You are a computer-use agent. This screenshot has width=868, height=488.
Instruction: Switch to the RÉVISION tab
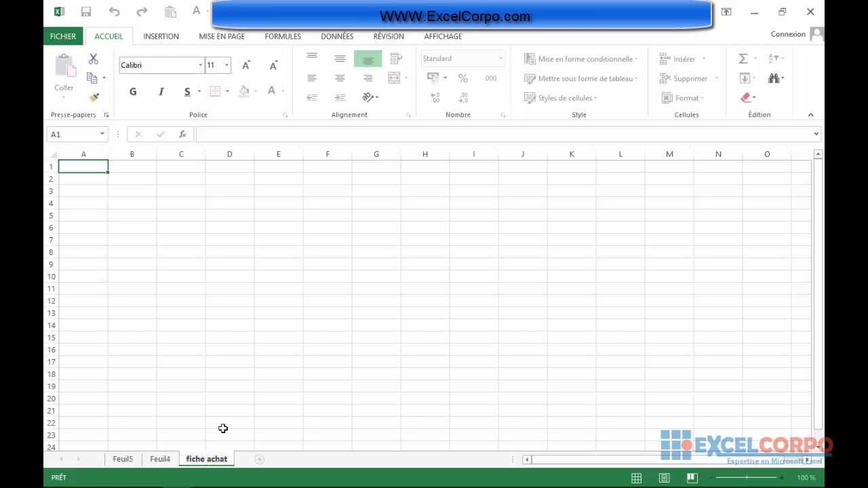click(389, 36)
